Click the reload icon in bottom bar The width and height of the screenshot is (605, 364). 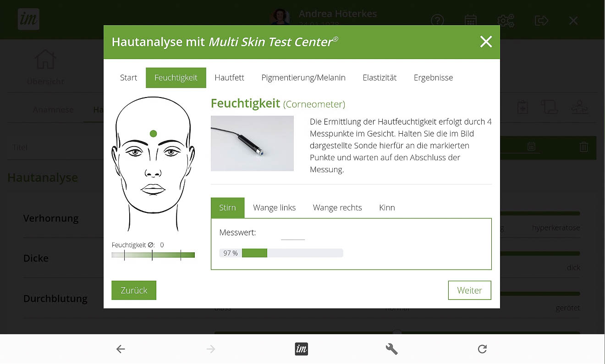tap(482, 349)
